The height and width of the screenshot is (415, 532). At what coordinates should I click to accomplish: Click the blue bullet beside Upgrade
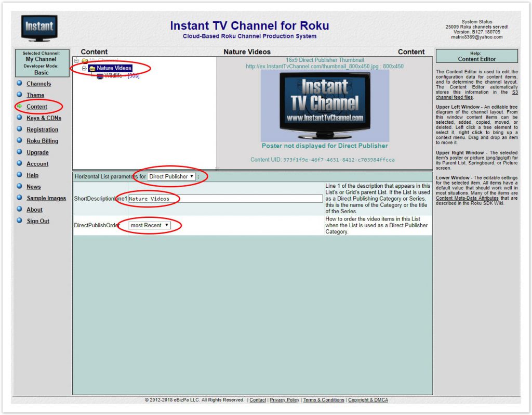tap(19, 152)
